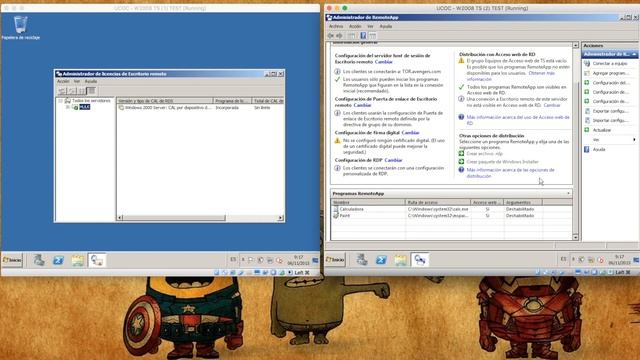Click Inicio button in the right VM
Screen dimensions: 640x360
pyautogui.click(x=335, y=260)
